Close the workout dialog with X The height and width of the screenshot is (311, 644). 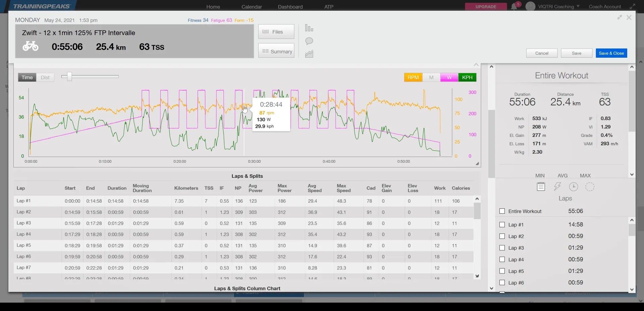click(629, 17)
